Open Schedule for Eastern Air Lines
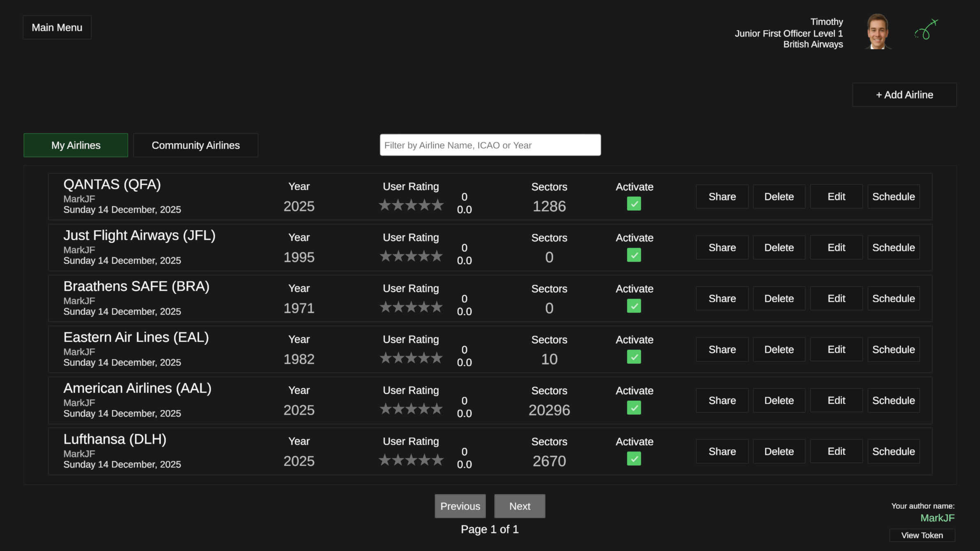Image resolution: width=980 pixels, height=551 pixels. (x=893, y=349)
